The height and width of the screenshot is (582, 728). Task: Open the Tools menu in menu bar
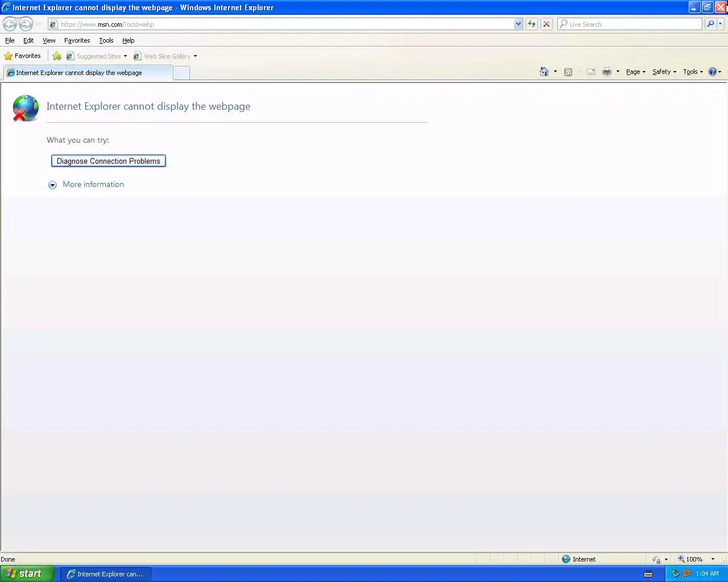pos(106,40)
